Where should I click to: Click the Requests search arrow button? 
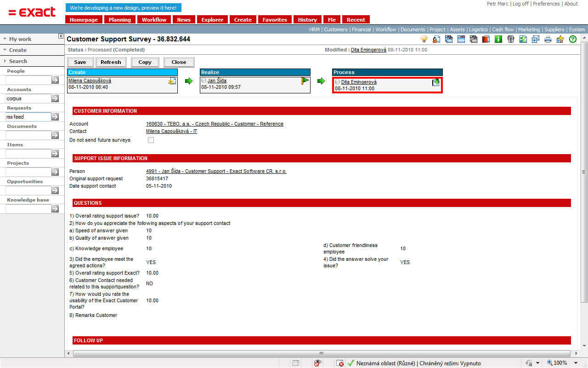(x=55, y=117)
